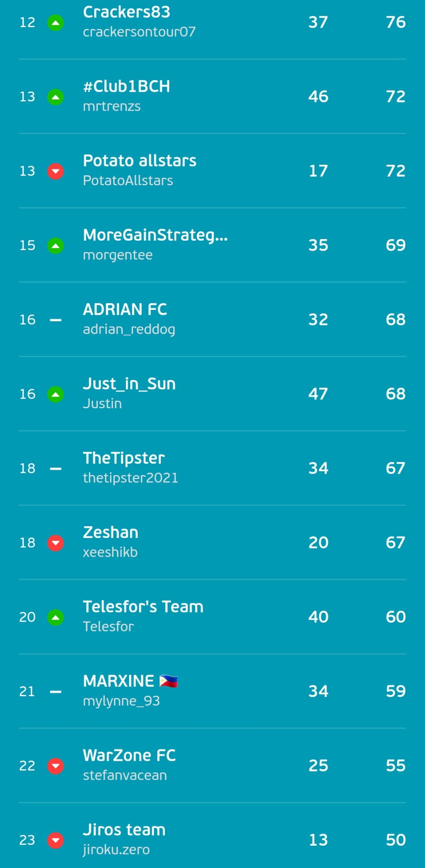Click green up arrow beside MoreGainStrateg...
The image size is (425, 868).
56,246
